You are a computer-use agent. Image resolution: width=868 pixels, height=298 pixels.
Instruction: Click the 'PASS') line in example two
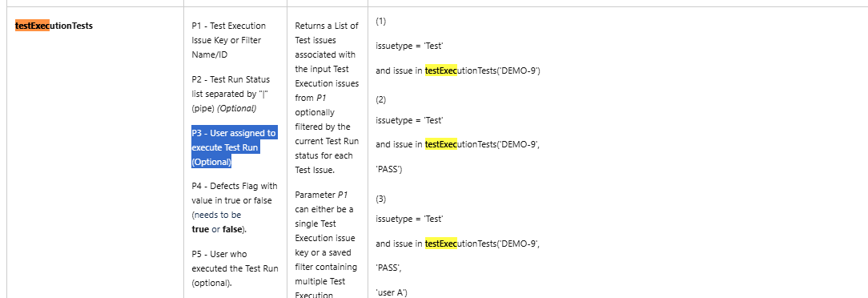(x=389, y=169)
